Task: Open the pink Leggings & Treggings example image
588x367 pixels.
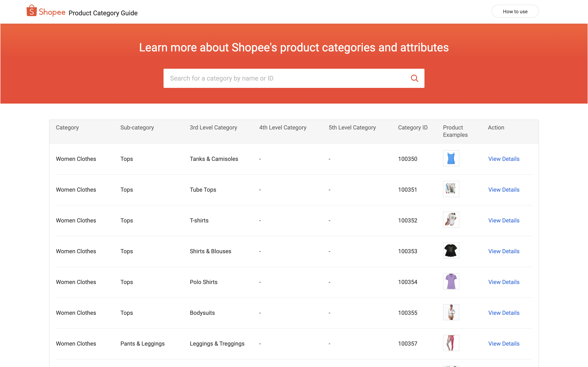Action: pyautogui.click(x=451, y=343)
